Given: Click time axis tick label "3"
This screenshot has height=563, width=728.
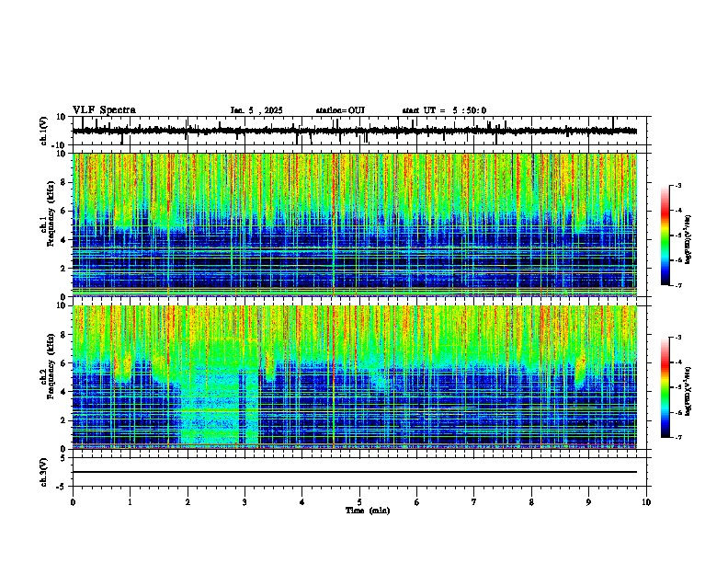Looking at the screenshot, I should 245,502.
